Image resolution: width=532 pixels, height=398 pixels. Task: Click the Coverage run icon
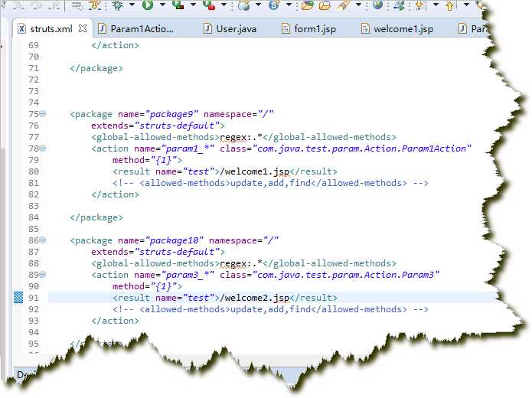tap(178, 5)
